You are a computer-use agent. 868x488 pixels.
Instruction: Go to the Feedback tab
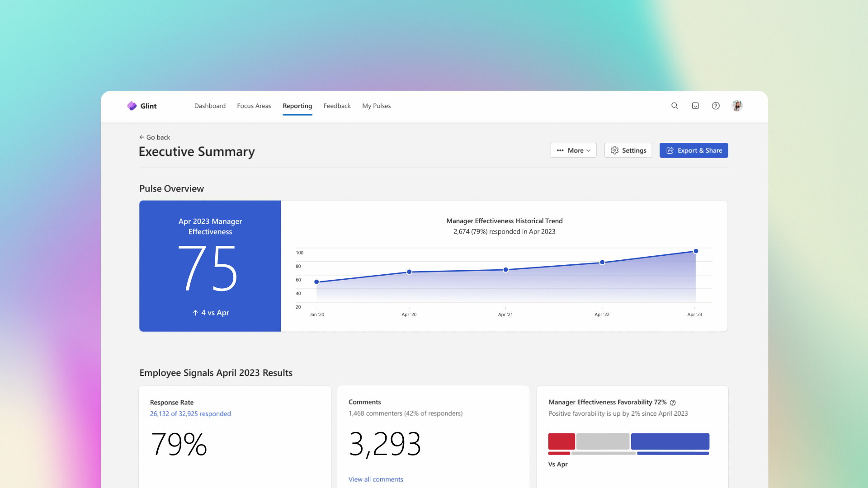337,106
